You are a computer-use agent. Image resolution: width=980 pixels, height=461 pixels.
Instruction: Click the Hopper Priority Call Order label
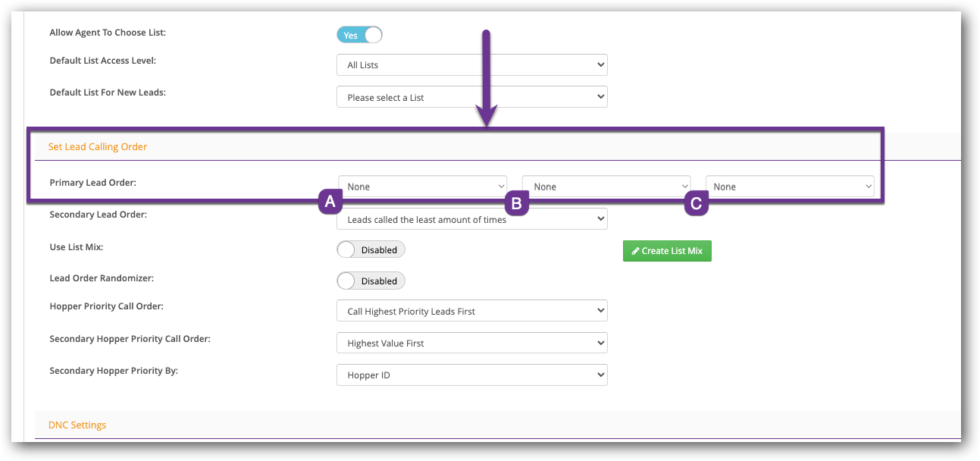(x=106, y=306)
